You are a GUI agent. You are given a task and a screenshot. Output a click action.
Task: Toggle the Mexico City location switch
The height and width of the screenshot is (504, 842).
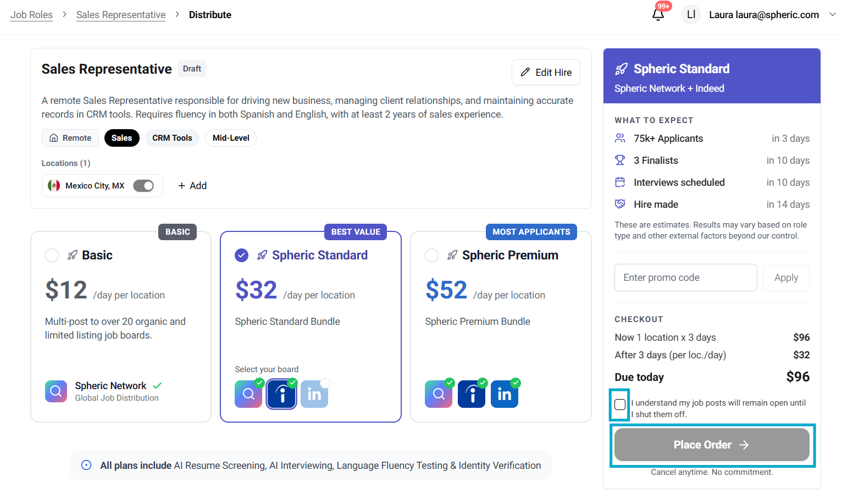coord(143,186)
